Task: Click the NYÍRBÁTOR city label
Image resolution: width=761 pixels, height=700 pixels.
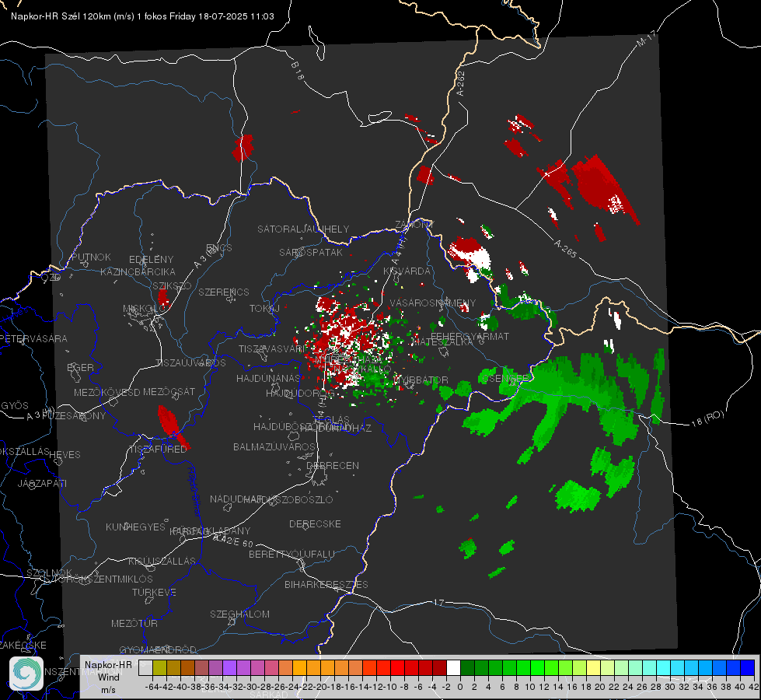Action: (x=421, y=380)
